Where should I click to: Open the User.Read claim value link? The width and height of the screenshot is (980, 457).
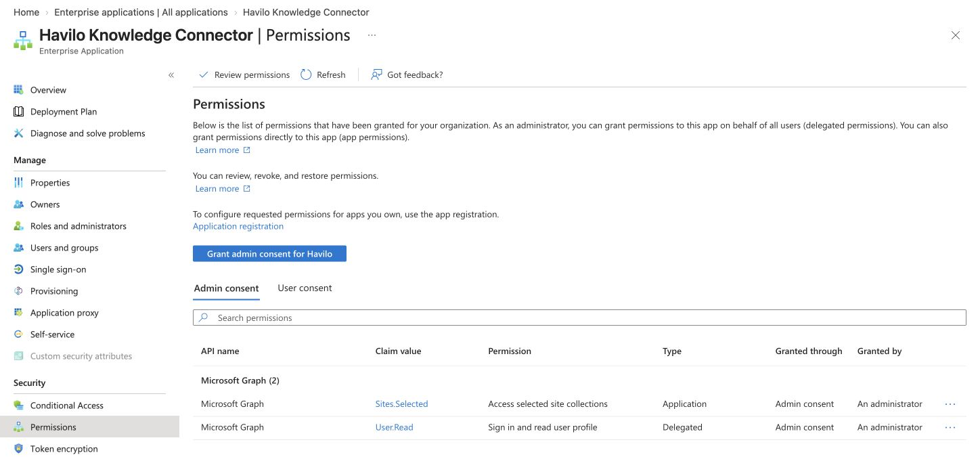tap(394, 427)
